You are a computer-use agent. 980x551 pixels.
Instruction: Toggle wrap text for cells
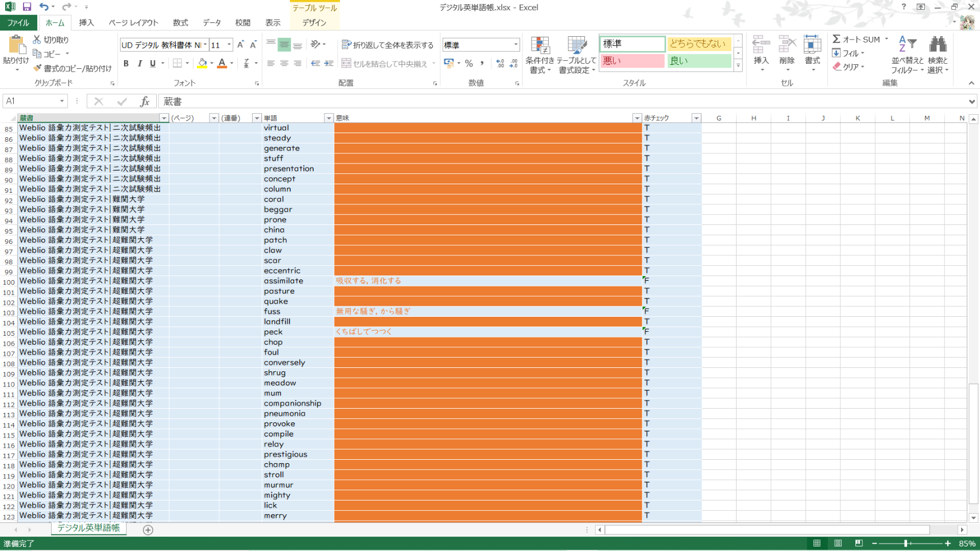click(x=388, y=45)
